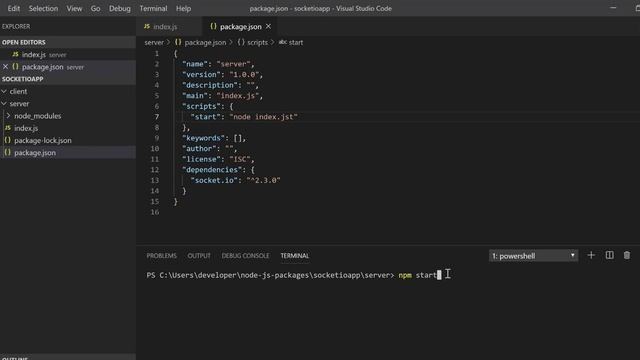The height and width of the screenshot is (360, 640).
Task: Click JS icon beside index.js in Open Editors
Action: coord(16,54)
